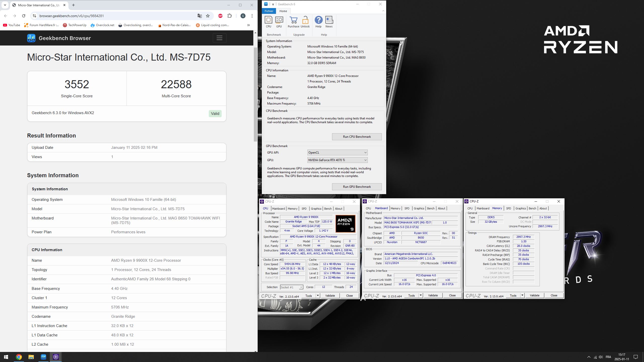
Task: Reload the Geekbench results page
Action: pos(24,16)
